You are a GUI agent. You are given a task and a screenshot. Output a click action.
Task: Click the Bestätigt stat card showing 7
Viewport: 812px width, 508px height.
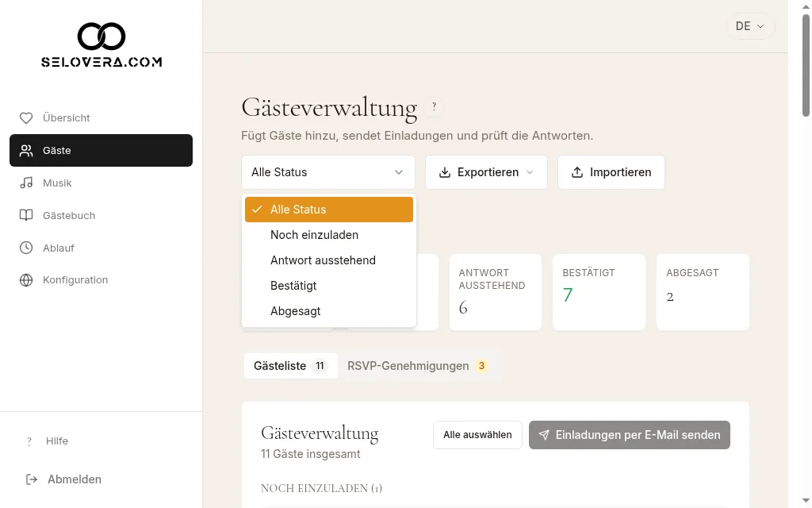[599, 292]
